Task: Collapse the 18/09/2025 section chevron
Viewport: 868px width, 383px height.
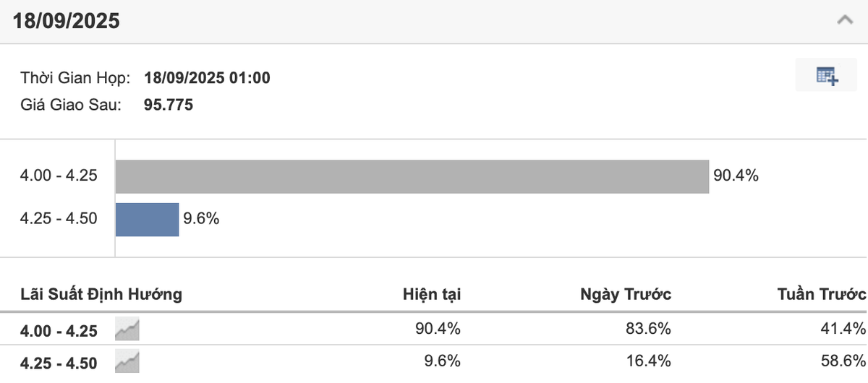Action: 844,21
